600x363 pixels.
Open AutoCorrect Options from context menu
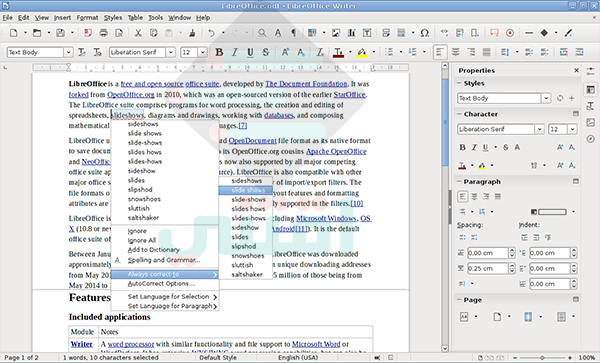point(165,284)
